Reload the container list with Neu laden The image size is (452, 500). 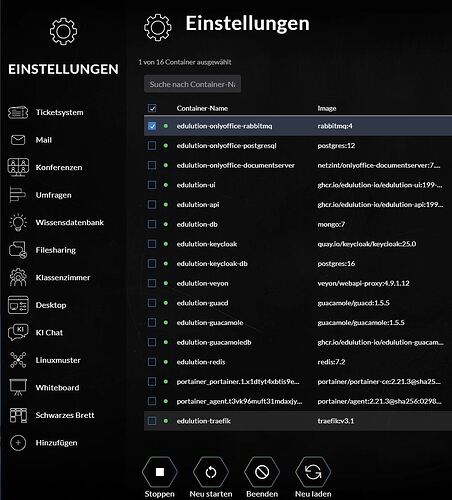[x=313, y=477]
